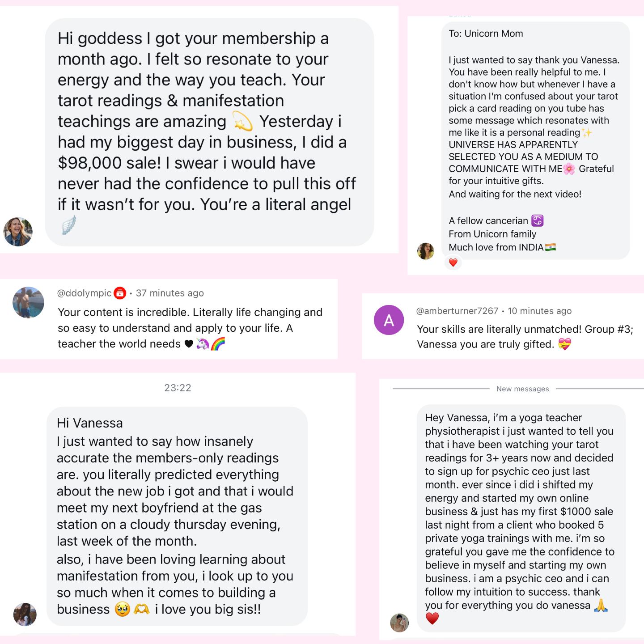
Task: Click the rainbow emoji in the ddolympic comment
Action: 218,343
